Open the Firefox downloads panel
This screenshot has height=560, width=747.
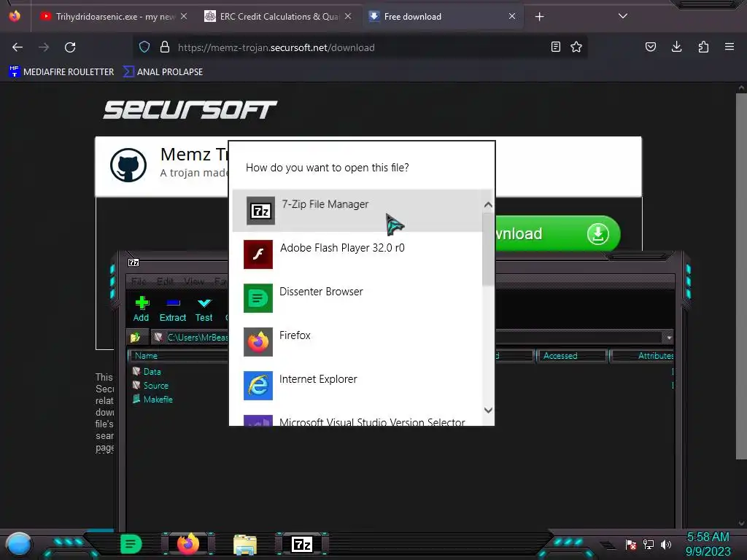(x=676, y=47)
